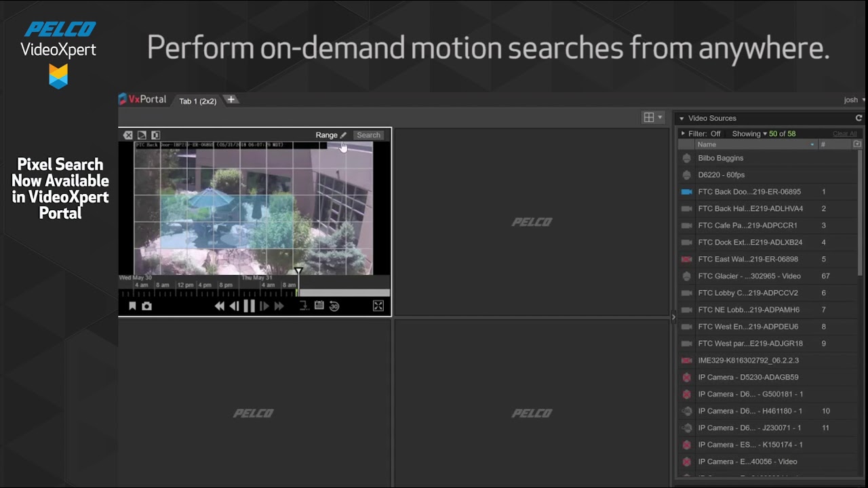Click the second icon in the cell top bar
The height and width of the screenshot is (488, 868).
142,136
